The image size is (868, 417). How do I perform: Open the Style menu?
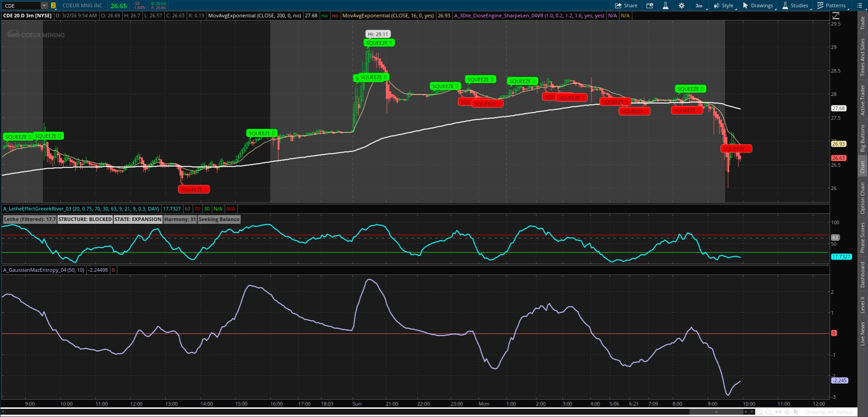pos(724,5)
